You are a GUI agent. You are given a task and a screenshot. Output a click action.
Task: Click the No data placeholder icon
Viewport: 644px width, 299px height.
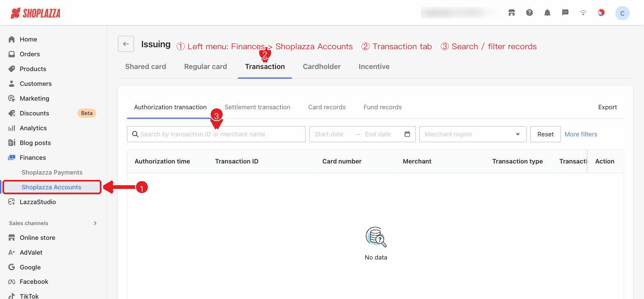(x=376, y=237)
